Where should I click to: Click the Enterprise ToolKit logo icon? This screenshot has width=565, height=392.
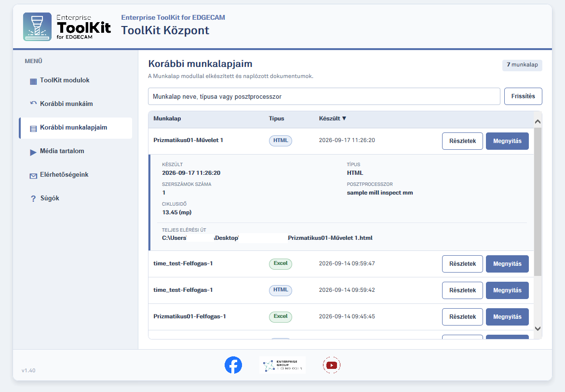point(38,26)
